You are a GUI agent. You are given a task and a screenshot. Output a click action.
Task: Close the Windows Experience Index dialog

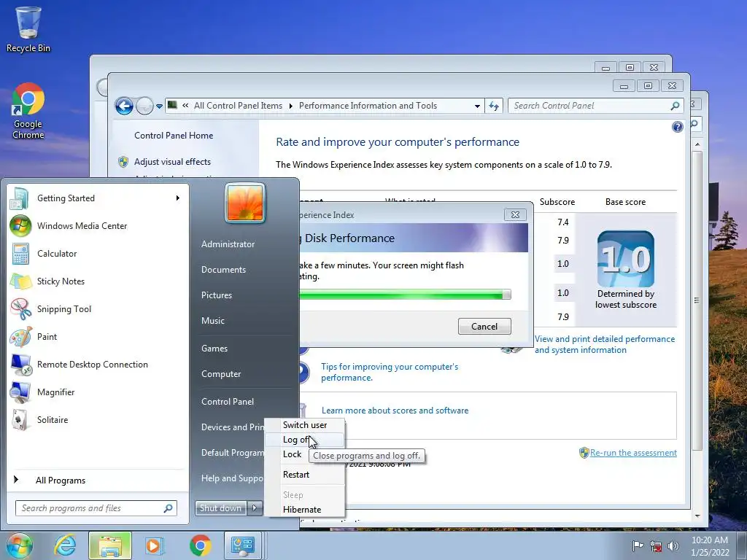pyautogui.click(x=515, y=215)
